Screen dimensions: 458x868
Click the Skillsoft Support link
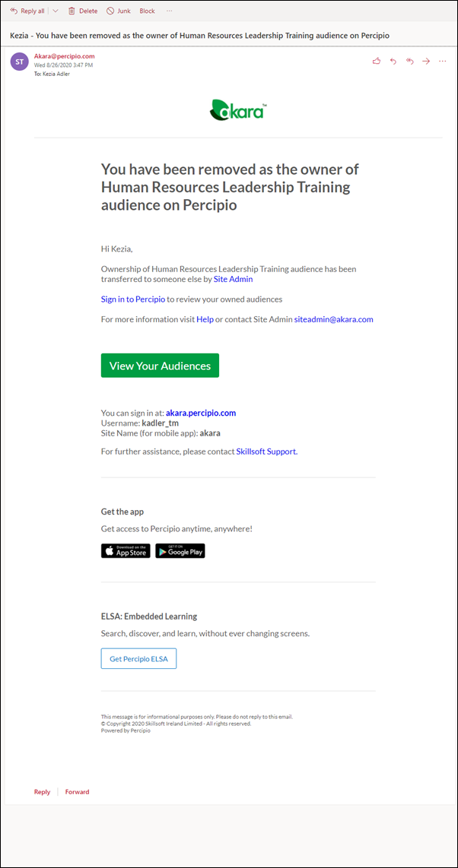(x=266, y=451)
